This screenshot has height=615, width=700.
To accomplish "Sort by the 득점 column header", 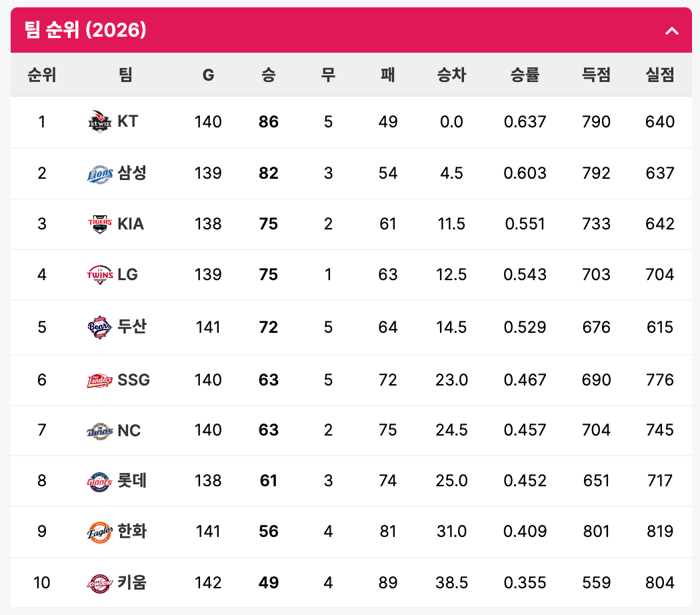I will (596, 75).
